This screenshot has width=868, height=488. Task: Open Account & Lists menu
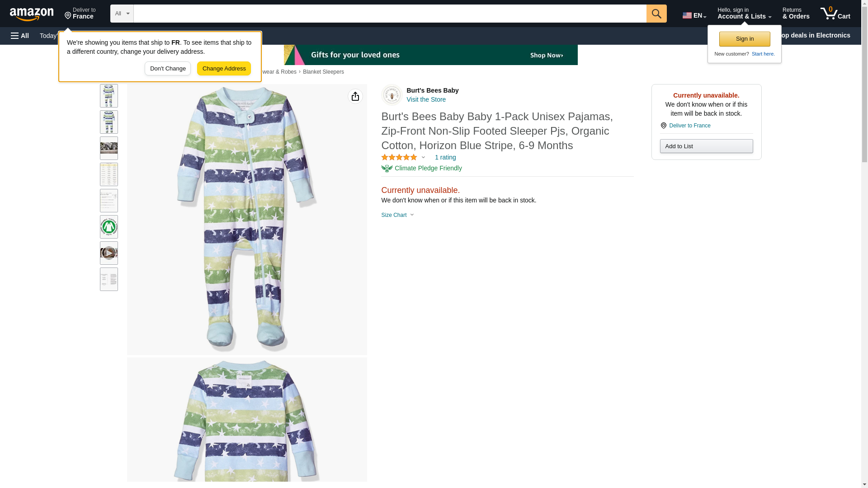tap(744, 14)
